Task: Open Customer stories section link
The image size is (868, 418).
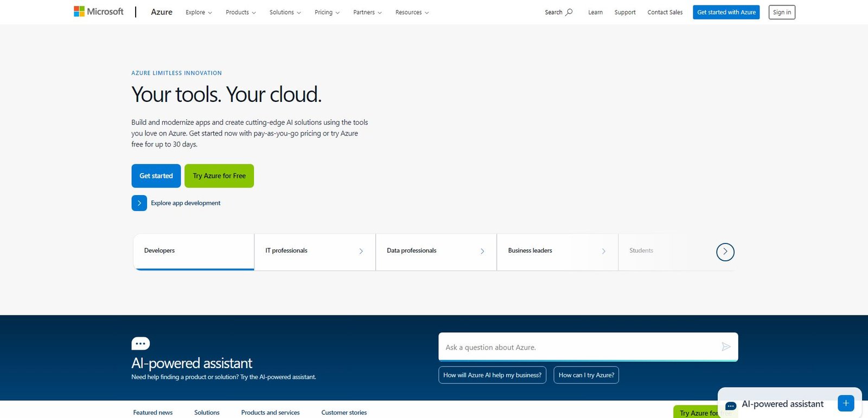Action: (x=344, y=413)
